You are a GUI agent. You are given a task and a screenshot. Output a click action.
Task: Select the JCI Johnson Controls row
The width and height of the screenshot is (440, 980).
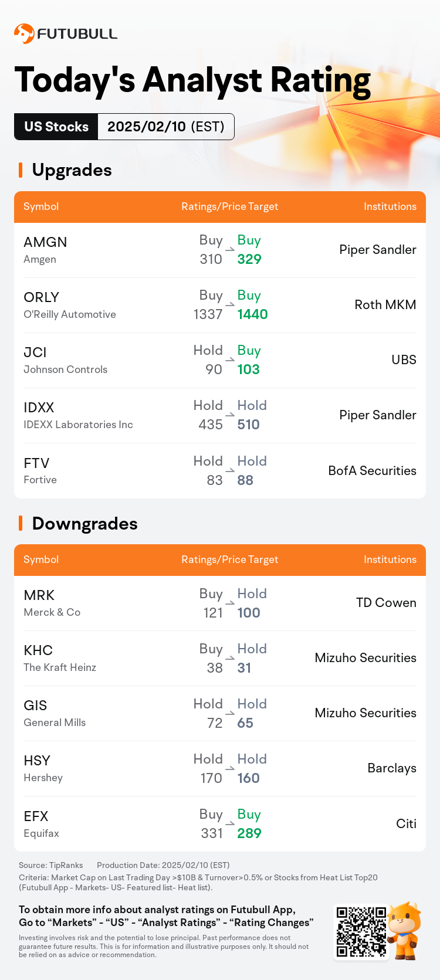point(220,361)
